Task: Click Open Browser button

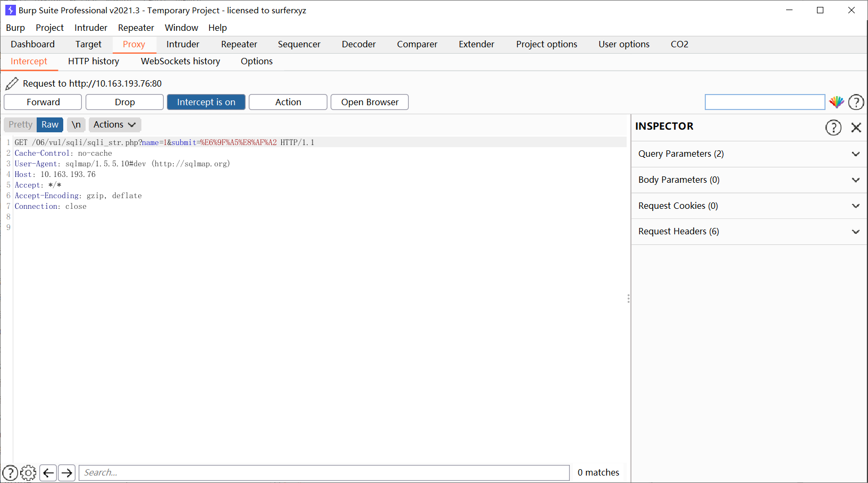Action: point(370,102)
